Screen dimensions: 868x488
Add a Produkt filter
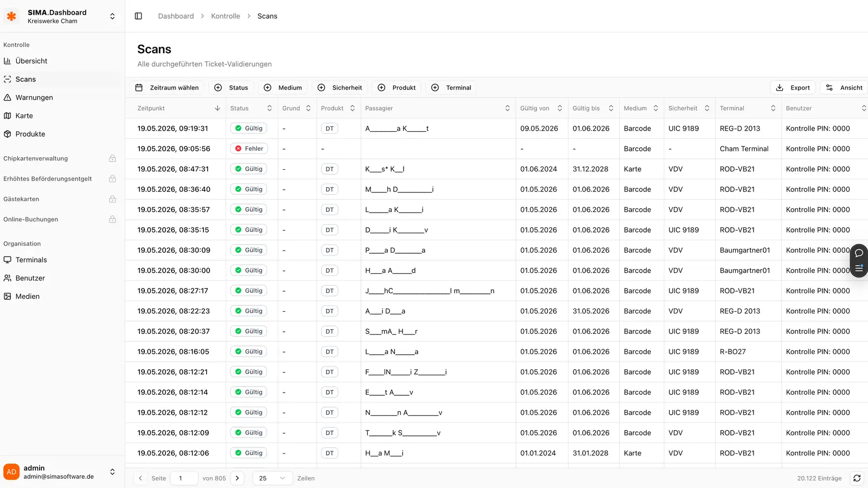point(397,87)
